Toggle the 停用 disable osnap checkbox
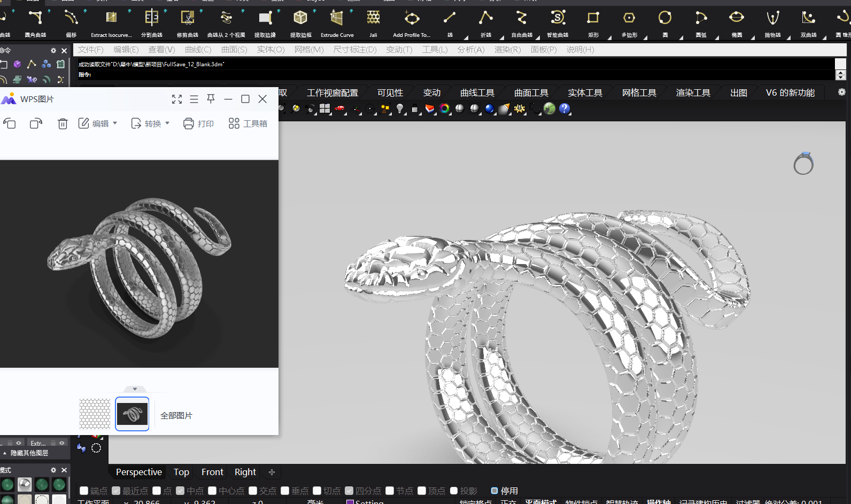The height and width of the screenshot is (504, 851). click(x=494, y=491)
